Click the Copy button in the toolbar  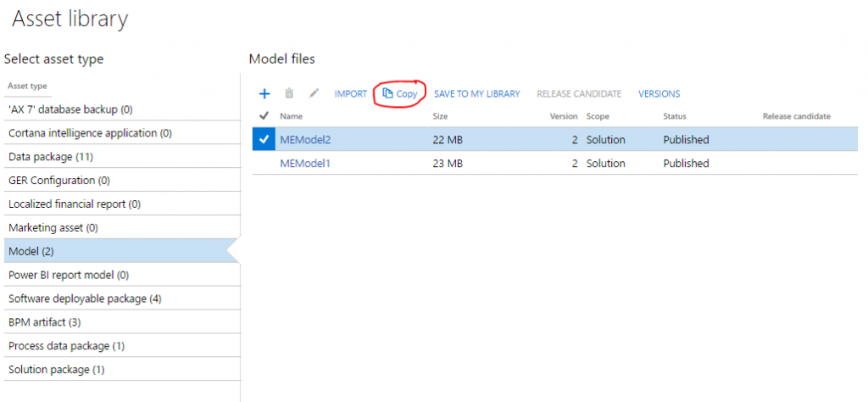point(400,94)
